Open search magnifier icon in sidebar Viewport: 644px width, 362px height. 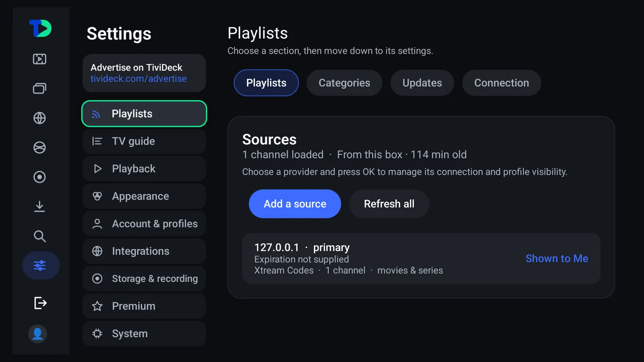(x=40, y=236)
